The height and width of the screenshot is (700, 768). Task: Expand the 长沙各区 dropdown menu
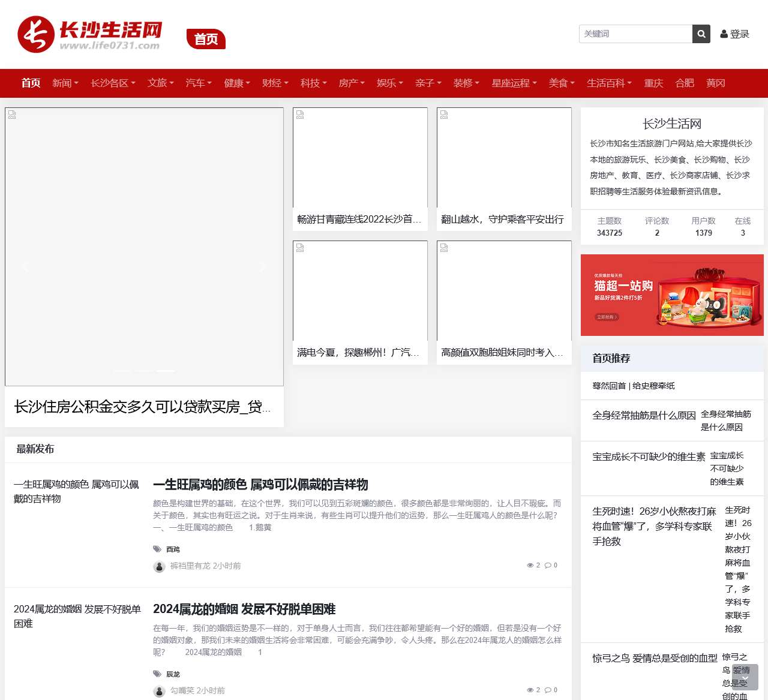[x=113, y=83]
